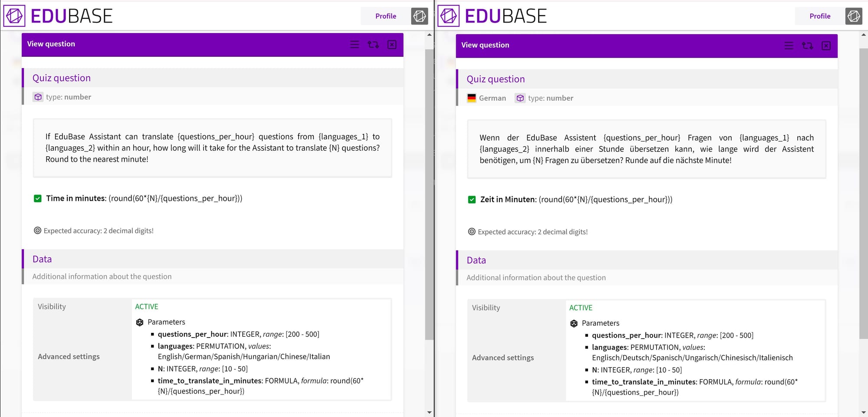
Task: Click 'Englisch/Deutsch/Spanisch/Ungarisch/Chinesisch/Italienisch' values text
Action: (692, 358)
